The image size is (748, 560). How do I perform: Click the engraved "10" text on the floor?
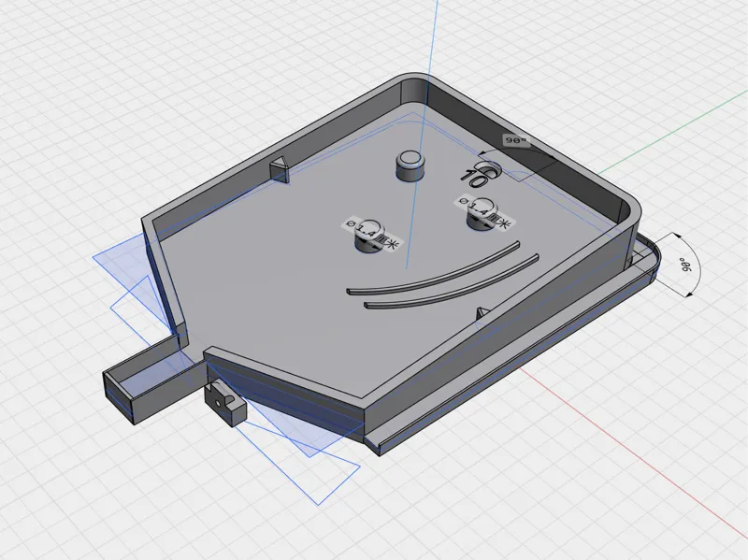tap(473, 179)
